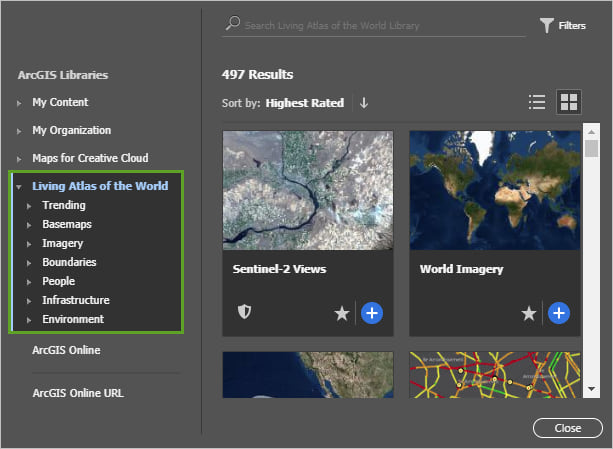This screenshot has width=613, height=449.
Task: Click the Sentinel-2 Views shield badge
Action: (244, 313)
